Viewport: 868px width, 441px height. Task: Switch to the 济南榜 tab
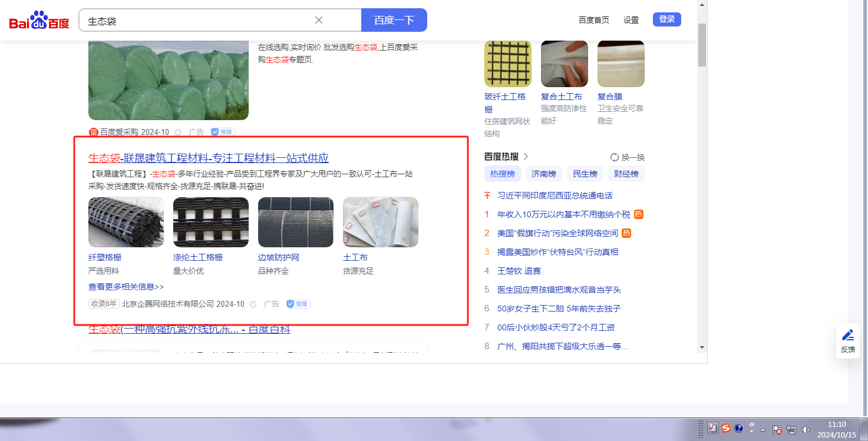[x=544, y=174]
